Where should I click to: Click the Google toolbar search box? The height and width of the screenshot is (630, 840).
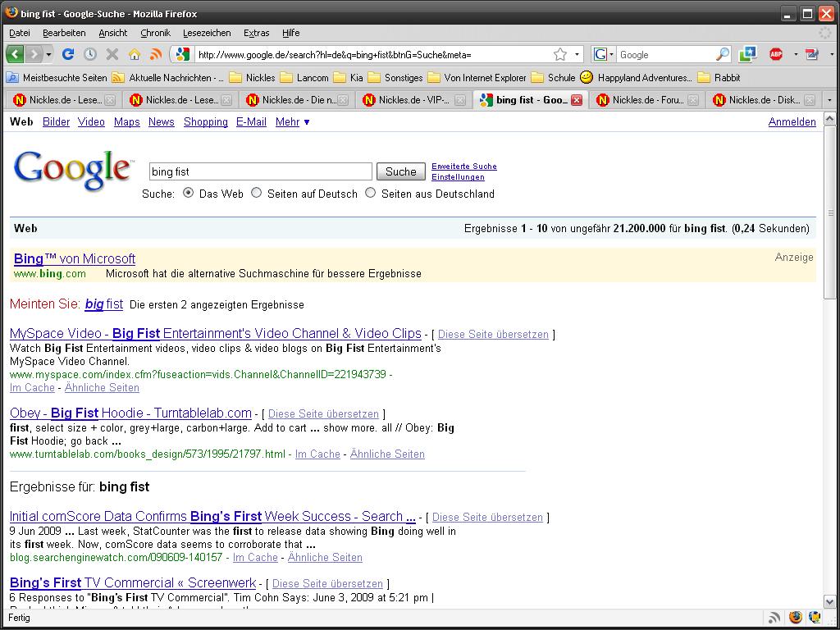coord(665,55)
